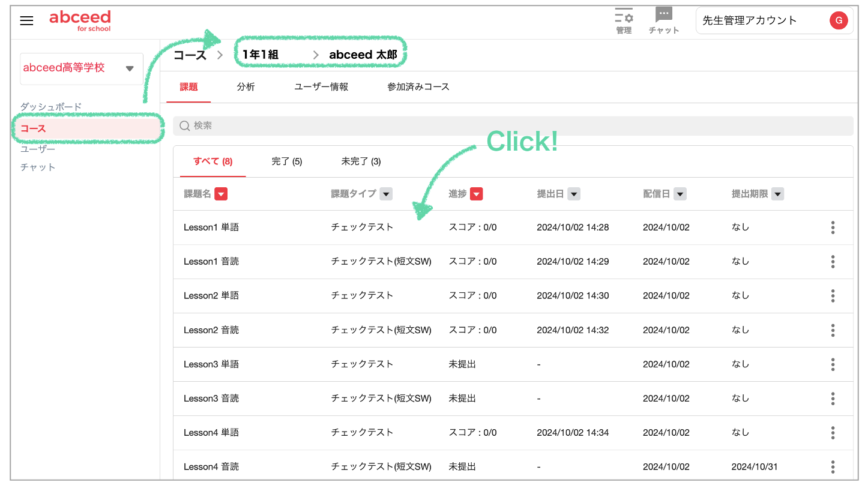Click the abceed for school logo
This screenshot has width=868, height=488.
click(80, 20)
